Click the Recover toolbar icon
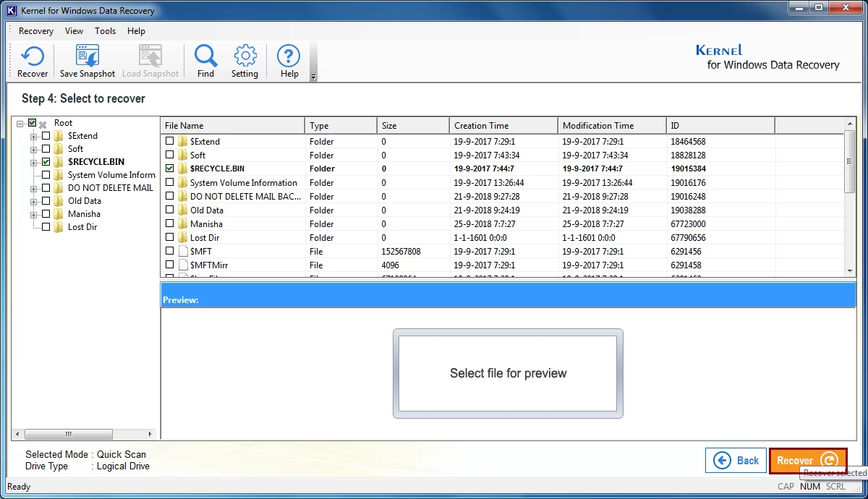 (33, 60)
